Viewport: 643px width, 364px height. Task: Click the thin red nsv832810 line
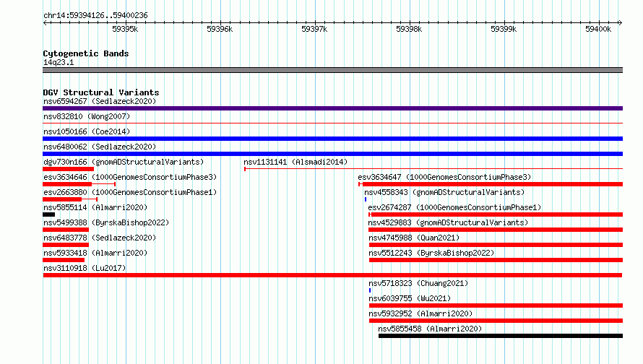coord(332,123)
